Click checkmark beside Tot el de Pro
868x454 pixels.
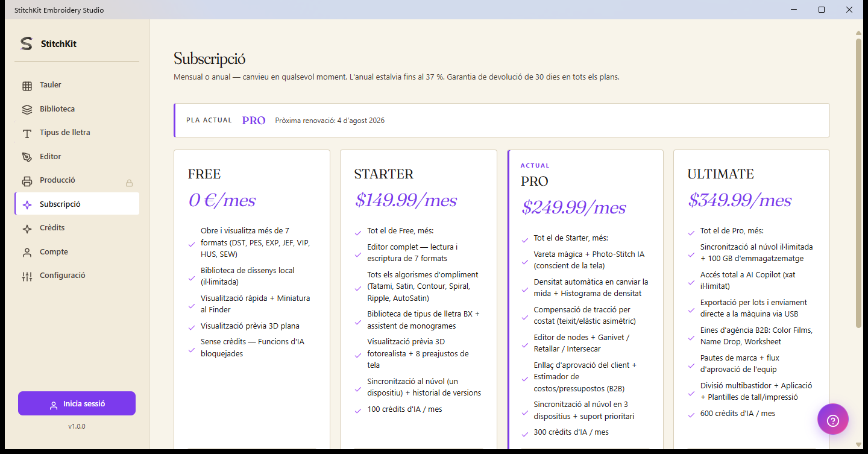691,232
